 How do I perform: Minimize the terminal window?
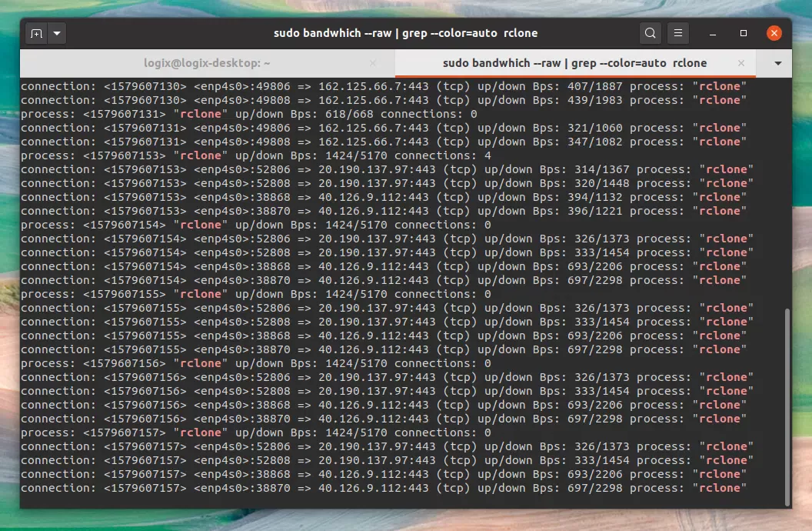[x=713, y=34]
